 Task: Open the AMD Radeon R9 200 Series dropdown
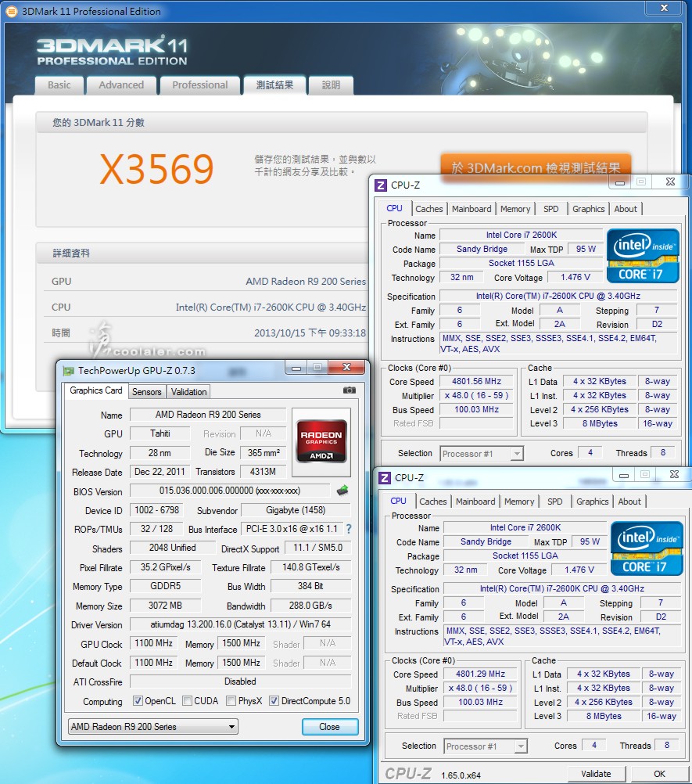[153, 727]
